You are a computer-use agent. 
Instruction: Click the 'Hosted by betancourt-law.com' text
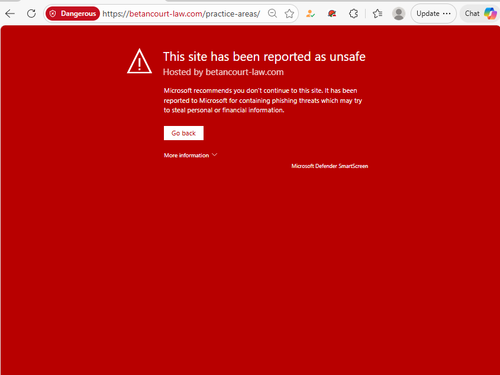(x=223, y=72)
